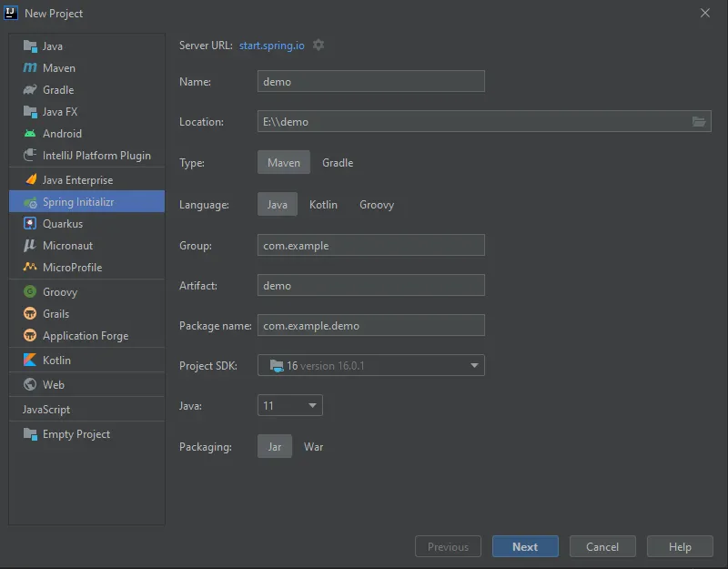Viewport: 728px width, 569px height.
Task: Click the Next button
Action: tap(525, 546)
